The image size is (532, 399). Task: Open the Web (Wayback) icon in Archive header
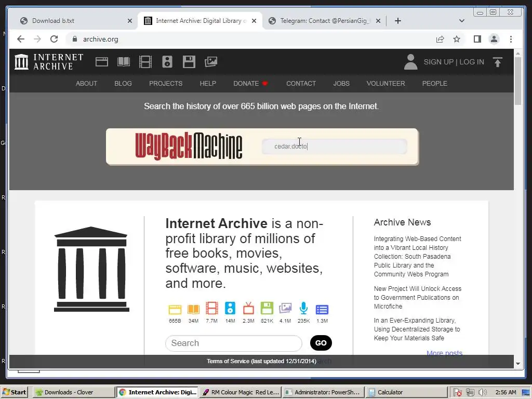click(x=102, y=62)
